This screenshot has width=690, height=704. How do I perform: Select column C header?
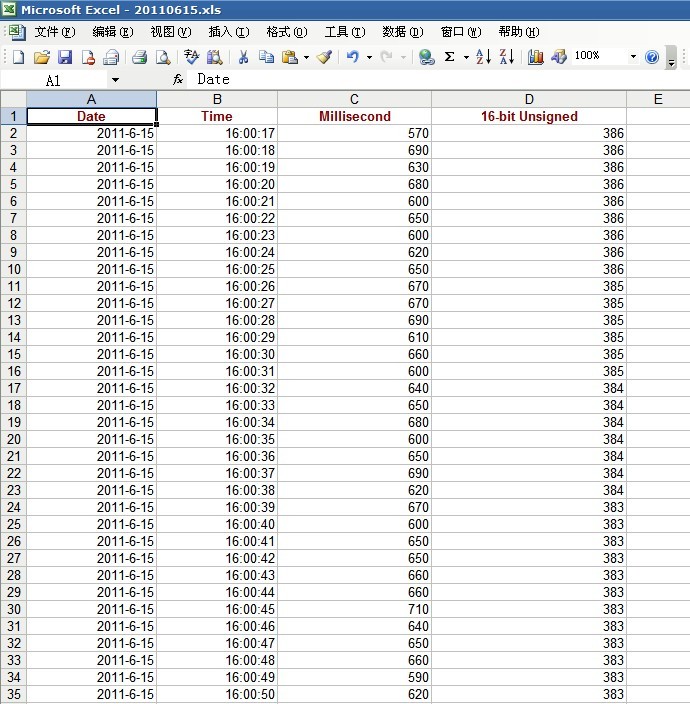(x=354, y=99)
